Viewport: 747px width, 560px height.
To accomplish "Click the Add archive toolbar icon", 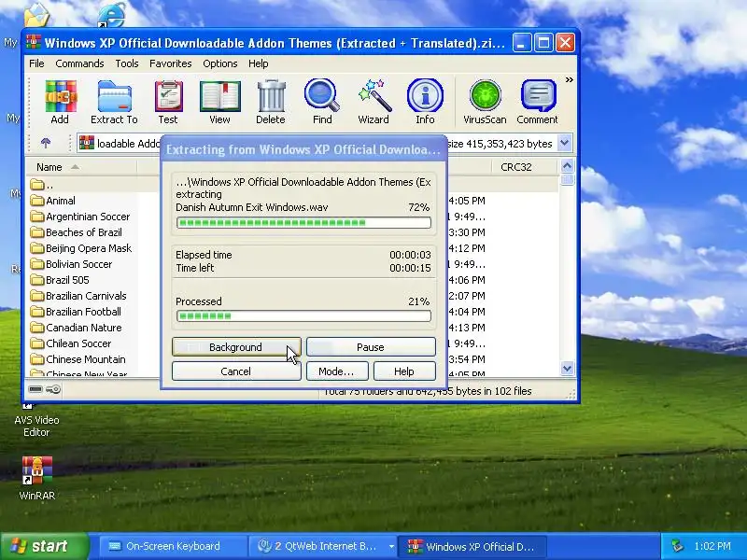I will click(x=61, y=97).
